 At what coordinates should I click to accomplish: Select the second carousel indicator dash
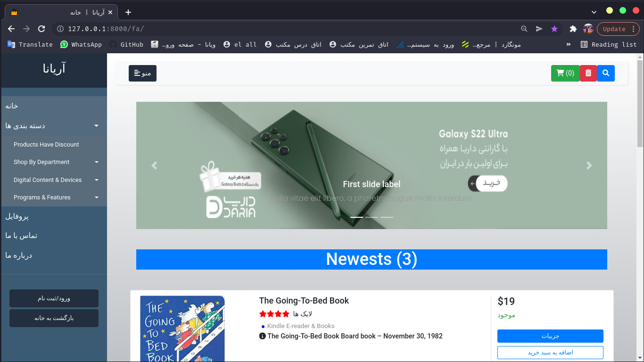pyautogui.click(x=372, y=217)
